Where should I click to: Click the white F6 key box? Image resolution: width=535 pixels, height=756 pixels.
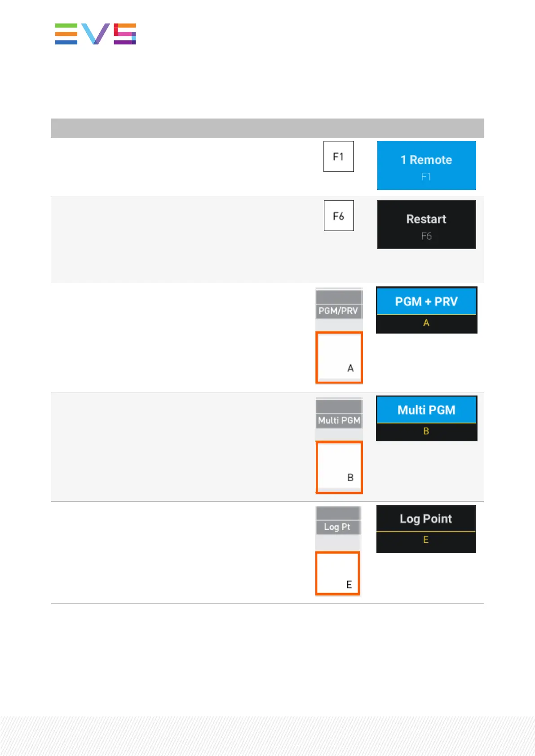[x=339, y=216]
